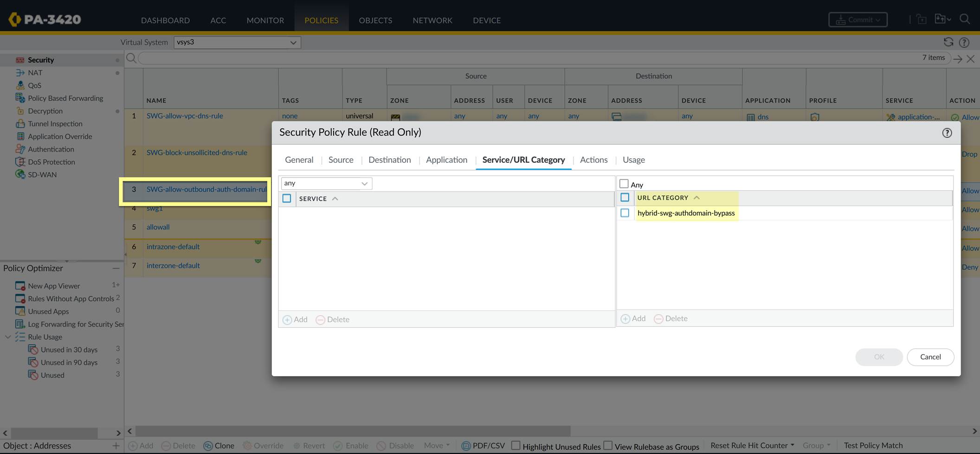Viewport: 980px width, 454px height.
Task: Select the Authentication policy icon
Action: tap(20, 149)
